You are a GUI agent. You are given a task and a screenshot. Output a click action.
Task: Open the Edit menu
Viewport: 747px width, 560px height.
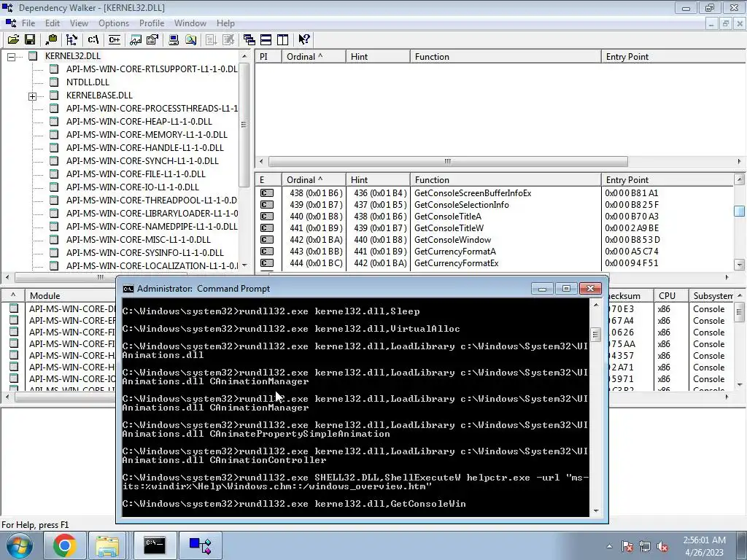coord(53,23)
